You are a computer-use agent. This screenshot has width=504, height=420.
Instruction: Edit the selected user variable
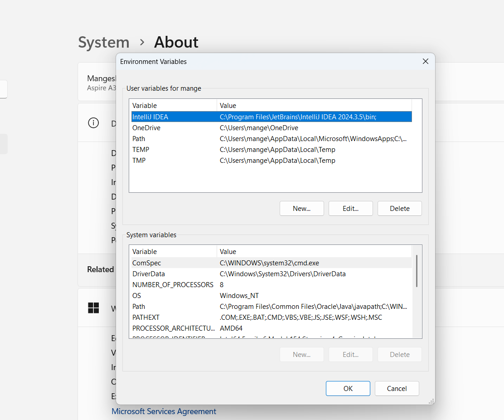[x=350, y=208]
